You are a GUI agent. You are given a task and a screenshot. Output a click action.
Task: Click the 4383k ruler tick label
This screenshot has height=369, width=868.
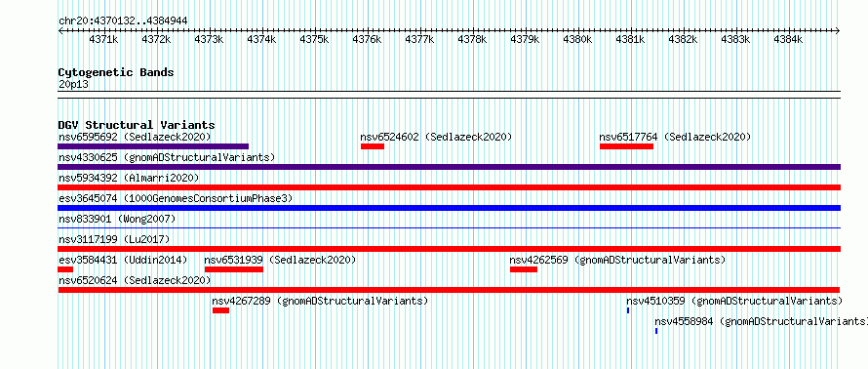[735, 39]
